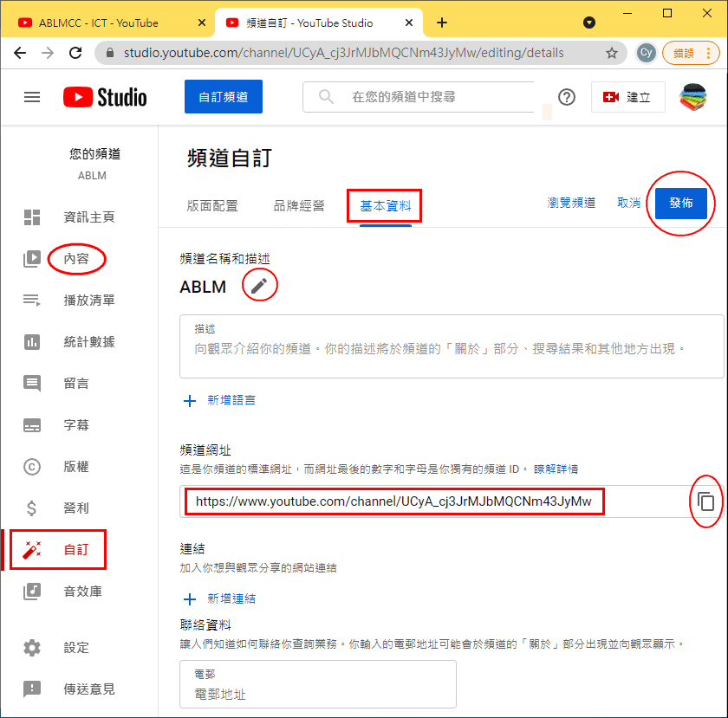The height and width of the screenshot is (718, 728).
Task: Go to 內容 content section in sidebar
Action: 76,259
